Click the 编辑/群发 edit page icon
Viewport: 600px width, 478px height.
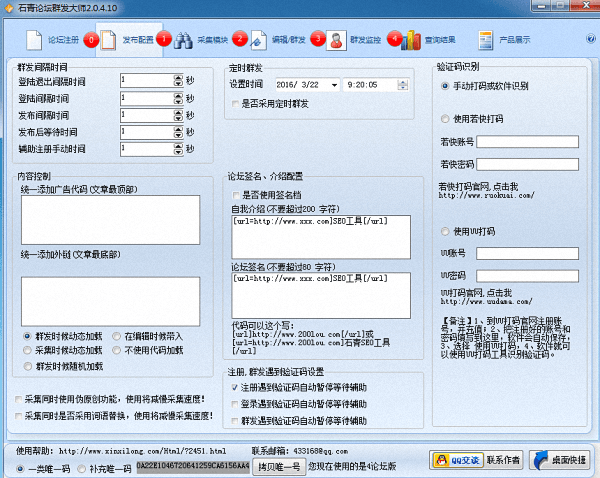click(x=258, y=40)
